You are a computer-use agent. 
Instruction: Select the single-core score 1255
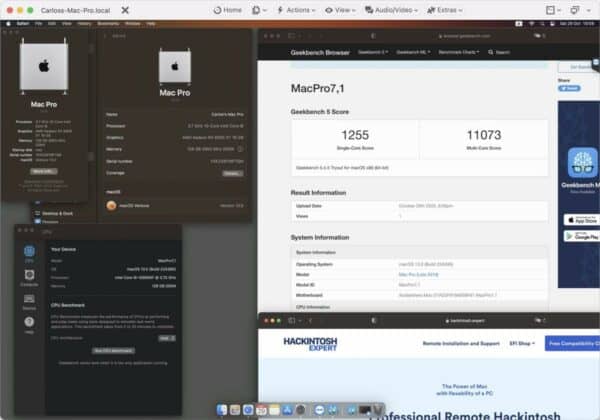tap(355, 135)
